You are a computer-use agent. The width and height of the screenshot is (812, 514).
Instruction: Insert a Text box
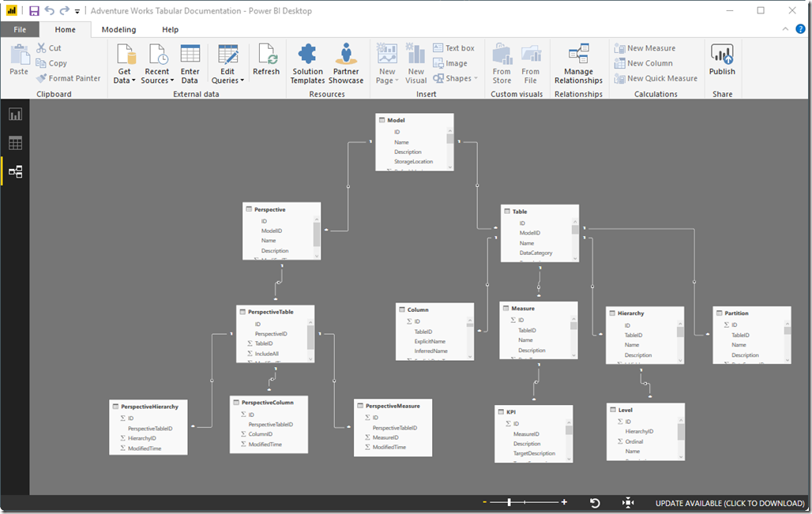pos(453,47)
